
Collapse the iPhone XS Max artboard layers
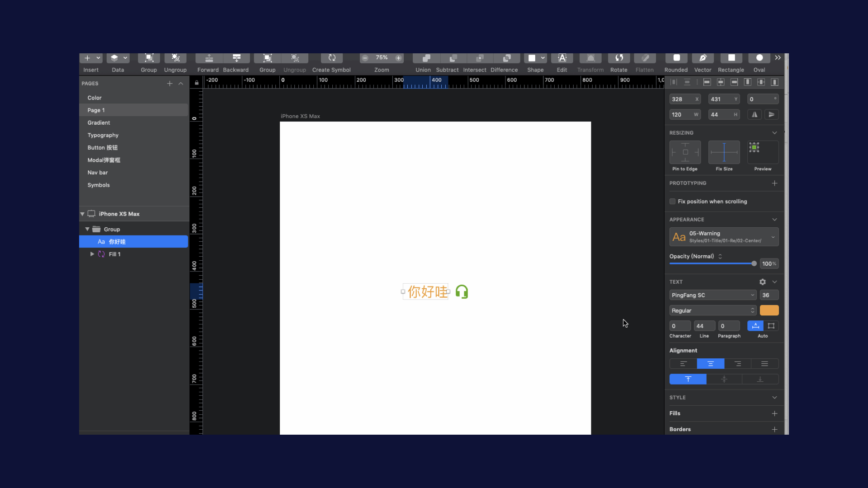point(82,214)
